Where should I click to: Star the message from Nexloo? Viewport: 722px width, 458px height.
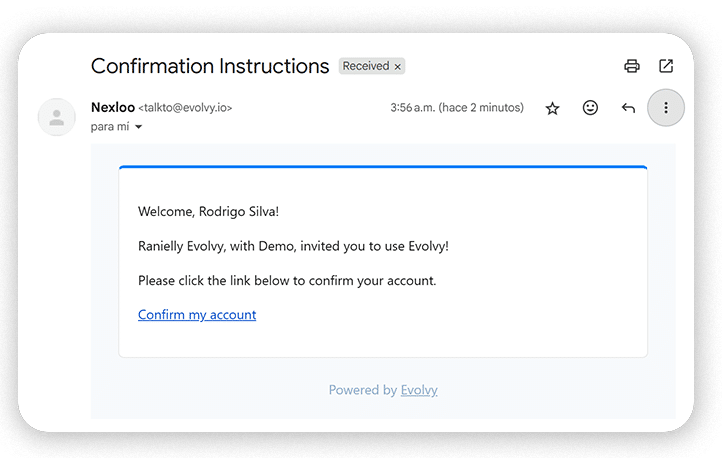coord(552,108)
